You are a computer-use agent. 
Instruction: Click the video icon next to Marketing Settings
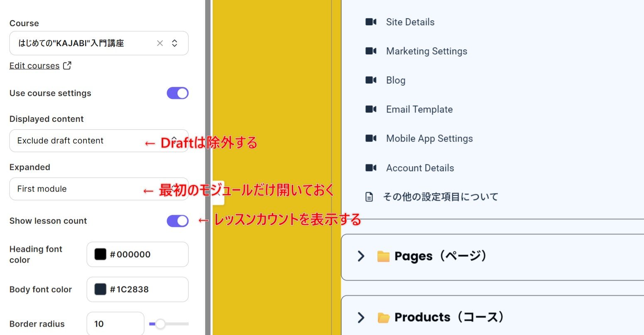(x=371, y=51)
